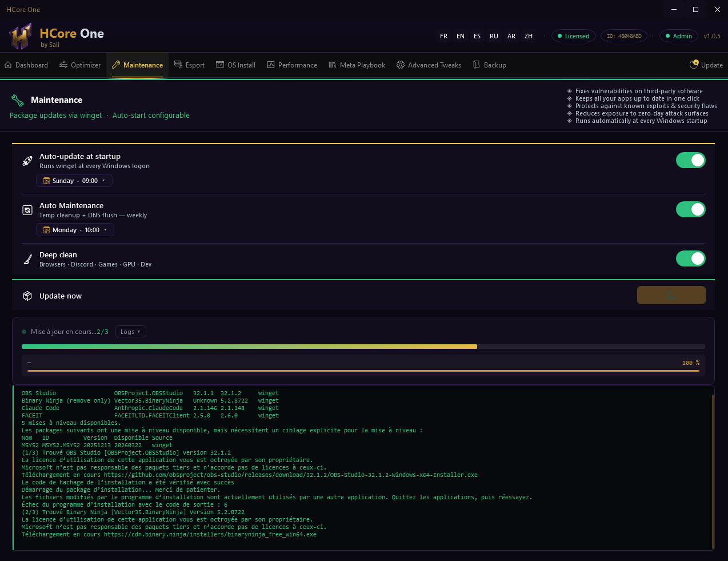Click the Licensed status badge
Viewport: 728px width, 561px height.
[x=574, y=36]
